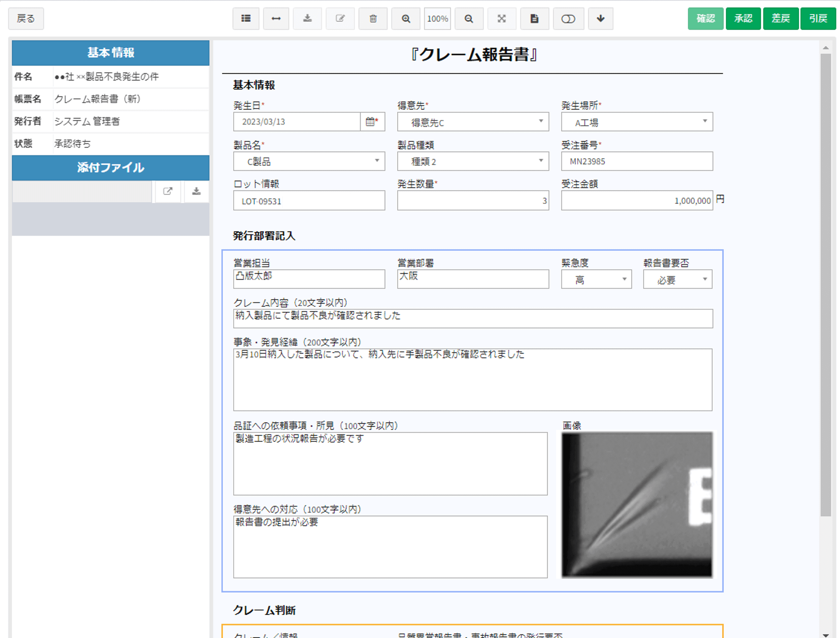Click the 営業担当 field 凸版太郎

click(309, 279)
